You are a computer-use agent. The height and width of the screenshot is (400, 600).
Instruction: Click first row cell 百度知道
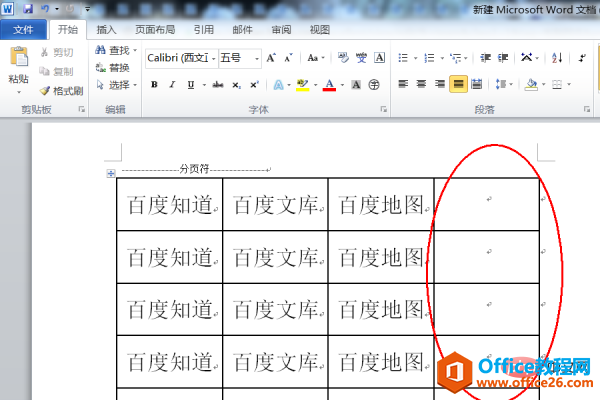click(x=170, y=204)
